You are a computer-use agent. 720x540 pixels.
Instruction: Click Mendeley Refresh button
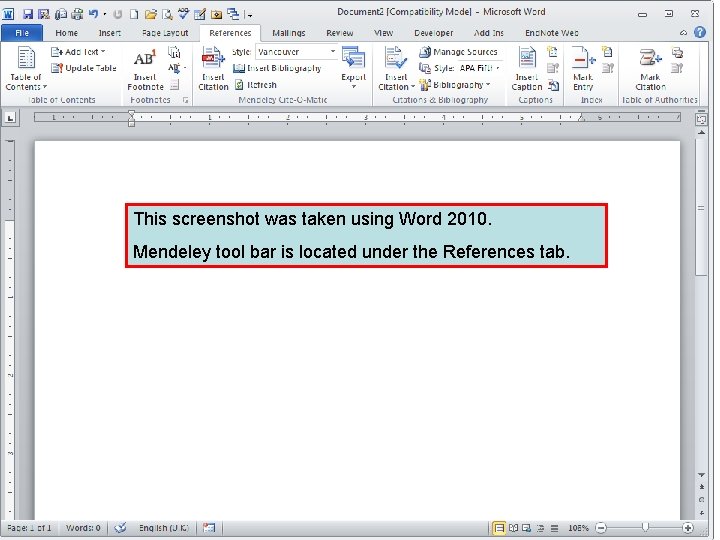click(256, 85)
